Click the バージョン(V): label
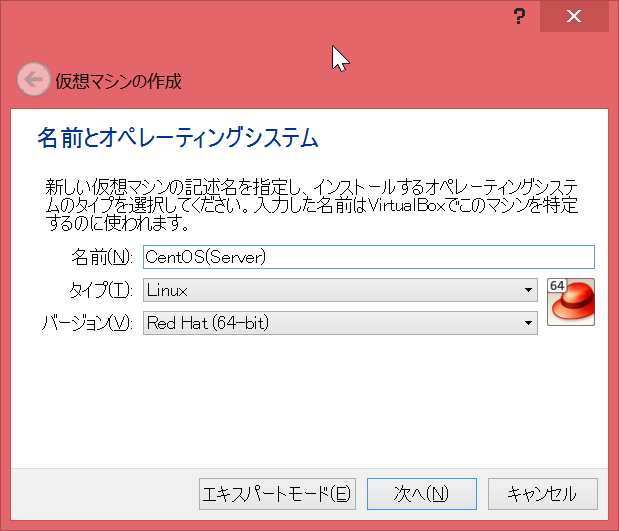 pos(87,323)
